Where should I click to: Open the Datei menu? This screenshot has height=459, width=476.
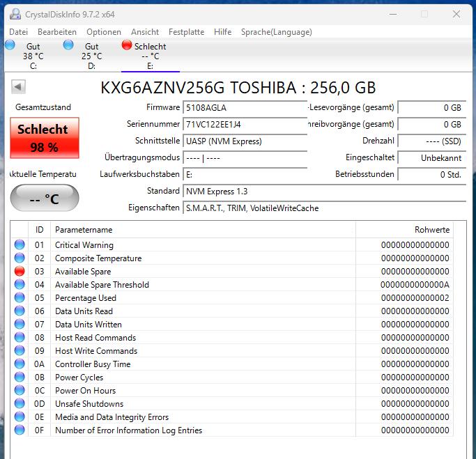pyautogui.click(x=19, y=32)
